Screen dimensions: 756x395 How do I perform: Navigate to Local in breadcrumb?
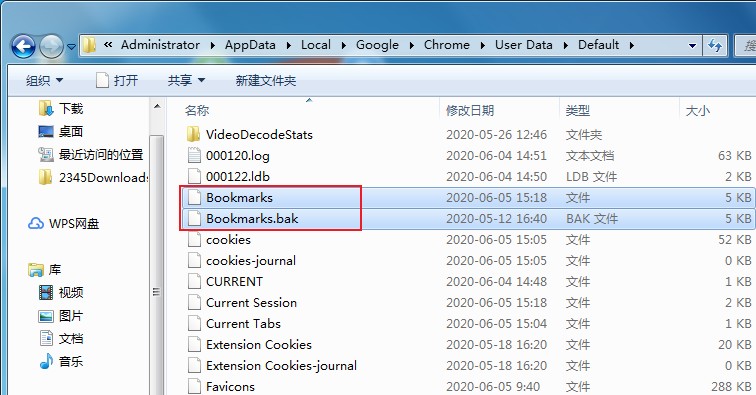pos(316,45)
